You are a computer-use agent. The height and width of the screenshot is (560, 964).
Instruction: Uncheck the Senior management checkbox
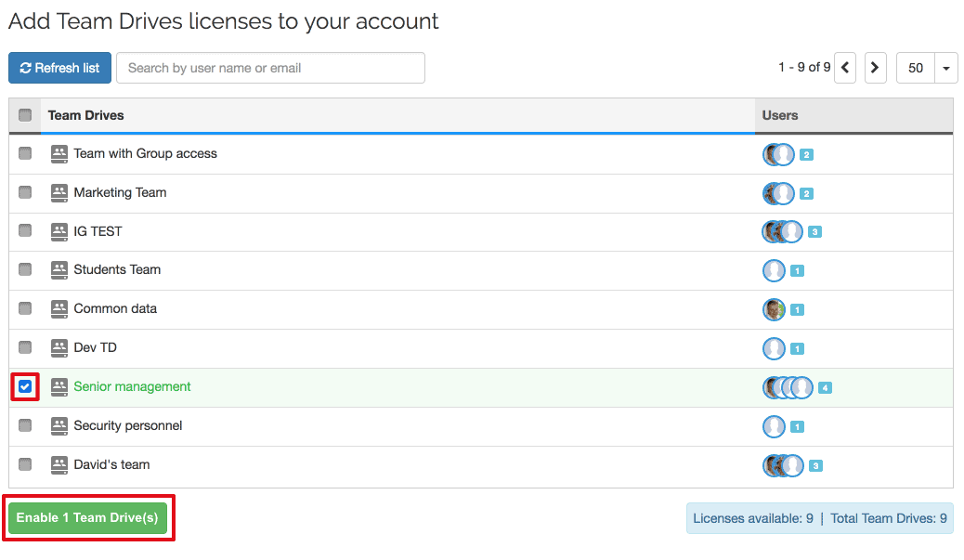(24, 386)
